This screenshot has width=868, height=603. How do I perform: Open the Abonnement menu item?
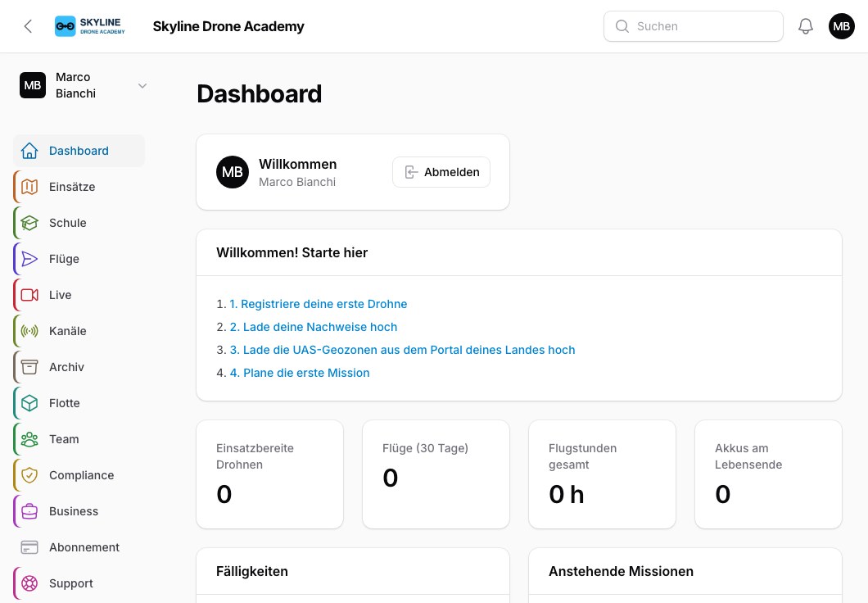[x=79, y=547]
